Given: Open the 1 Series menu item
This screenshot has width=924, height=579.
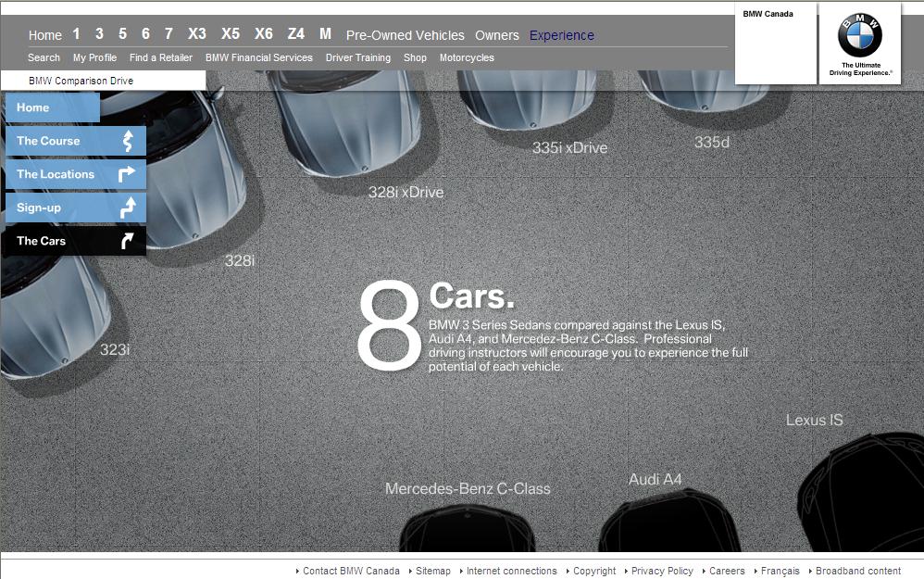Looking at the screenshot, I should pos(76,34).
